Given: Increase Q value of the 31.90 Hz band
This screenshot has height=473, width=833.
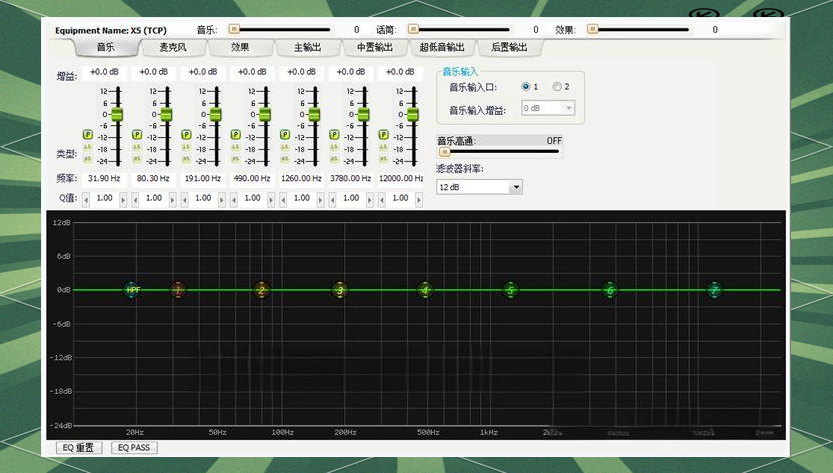Looking at the screenshot, I should click(x=123, y=199).
